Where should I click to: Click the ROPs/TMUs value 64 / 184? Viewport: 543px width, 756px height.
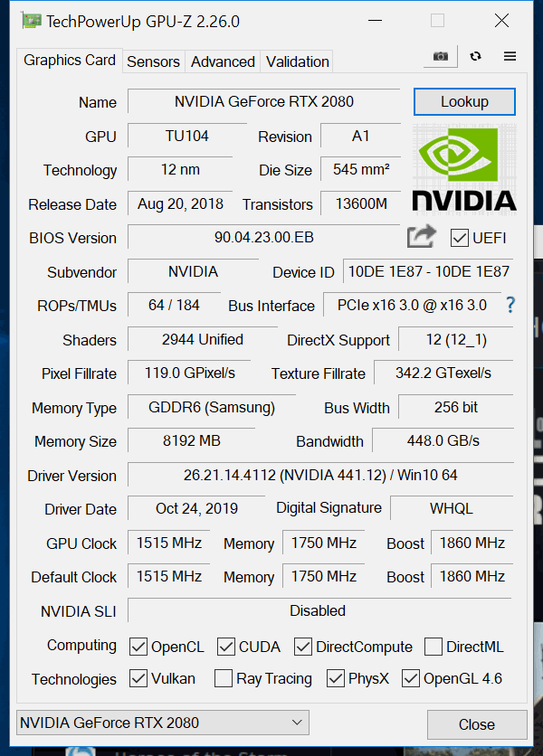[x=174, y=305]
